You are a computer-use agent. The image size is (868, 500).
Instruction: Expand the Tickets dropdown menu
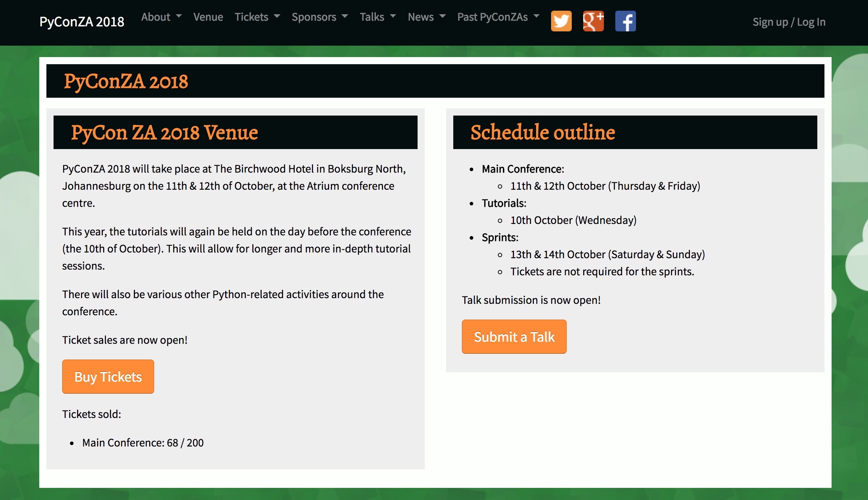(x=257, y=17)
